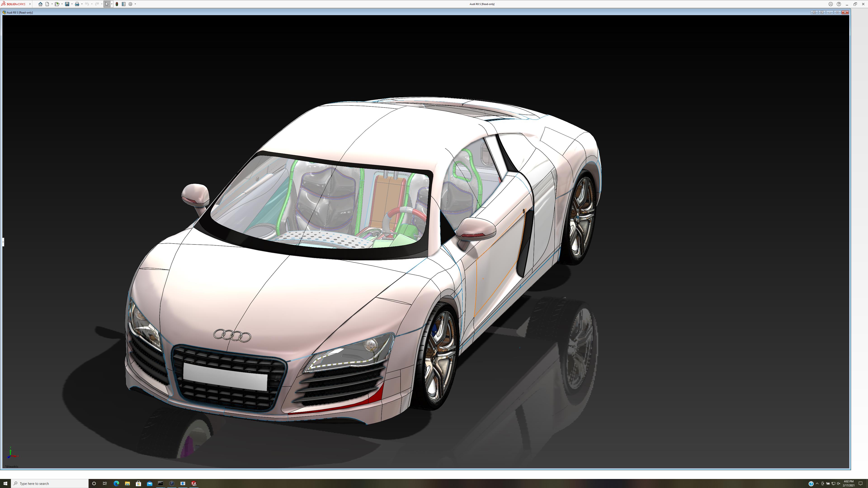Click the Undo arrow icon

pos(87,4)
